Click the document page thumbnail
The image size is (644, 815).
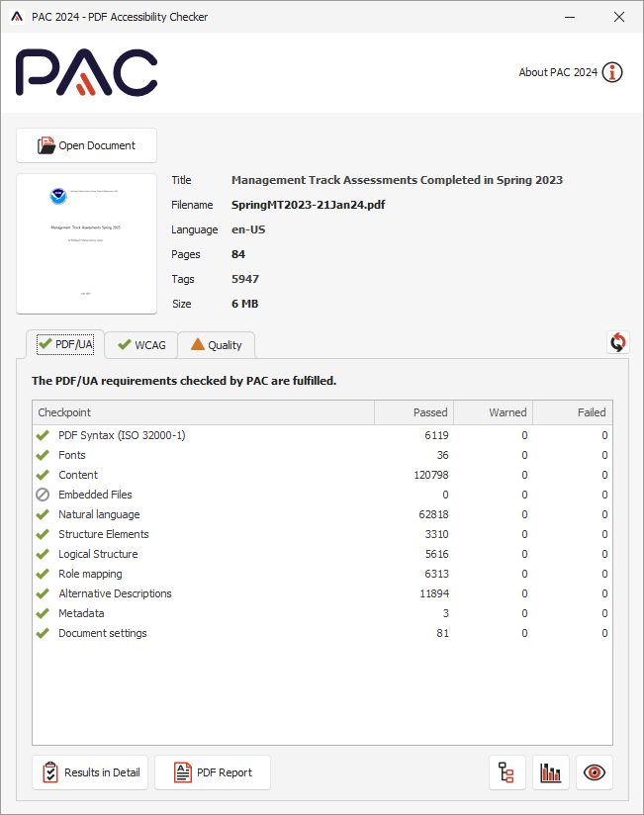tap(87, 243)
